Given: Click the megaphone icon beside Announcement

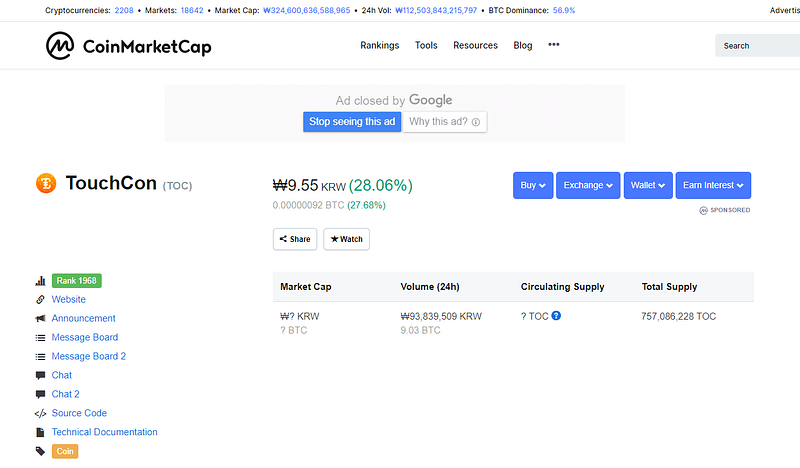Looking at the screenshot, I should (x=40, y=318).
